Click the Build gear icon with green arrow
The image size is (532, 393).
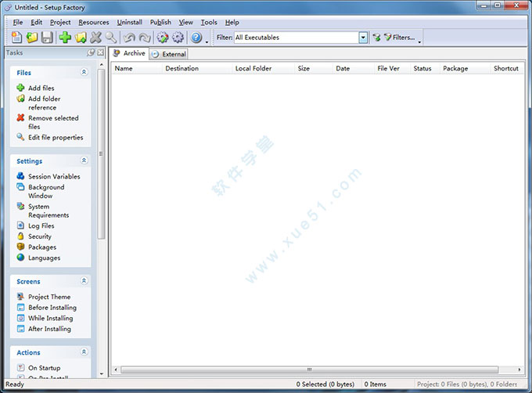(x=163, y=38)
